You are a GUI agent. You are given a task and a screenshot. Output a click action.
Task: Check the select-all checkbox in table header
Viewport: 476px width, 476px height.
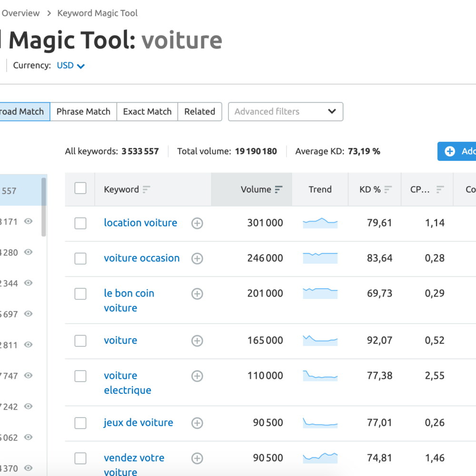point(80,188)
